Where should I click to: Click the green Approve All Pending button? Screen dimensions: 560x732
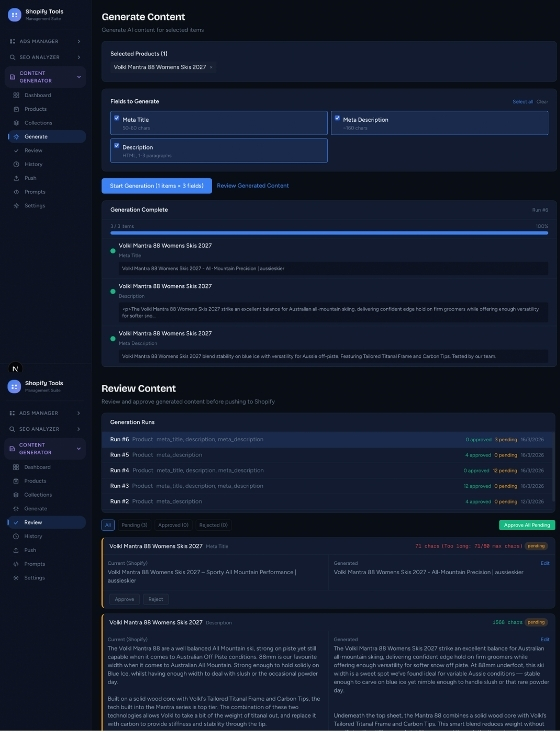click(527, 525)
